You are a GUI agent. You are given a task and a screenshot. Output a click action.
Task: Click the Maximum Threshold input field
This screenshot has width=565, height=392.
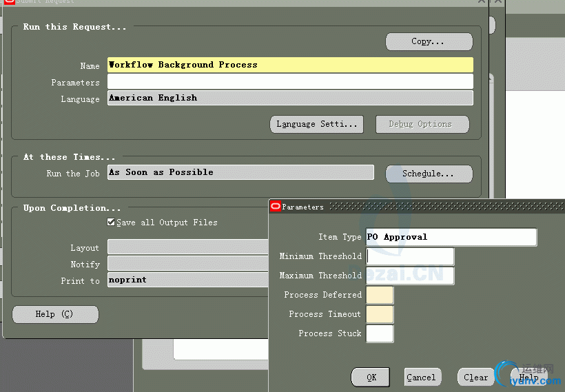[x=410, y=276]
